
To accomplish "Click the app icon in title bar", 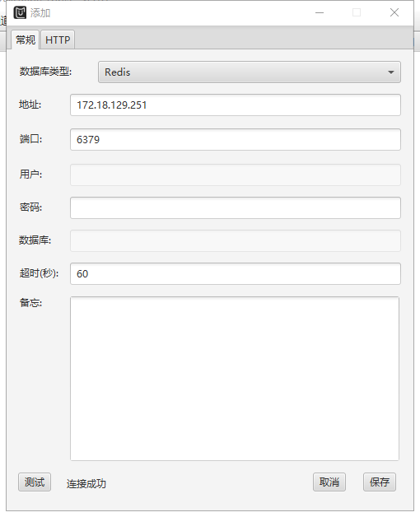I will click(20, 13).
